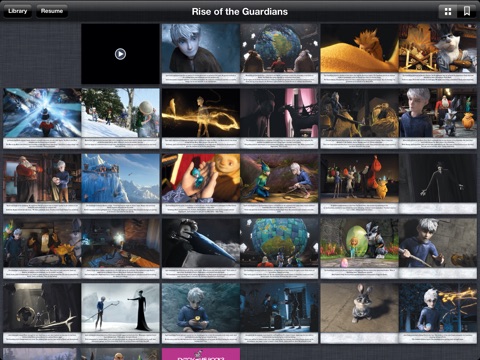Open the small grey bunny page thumbnail

[359, 313]
